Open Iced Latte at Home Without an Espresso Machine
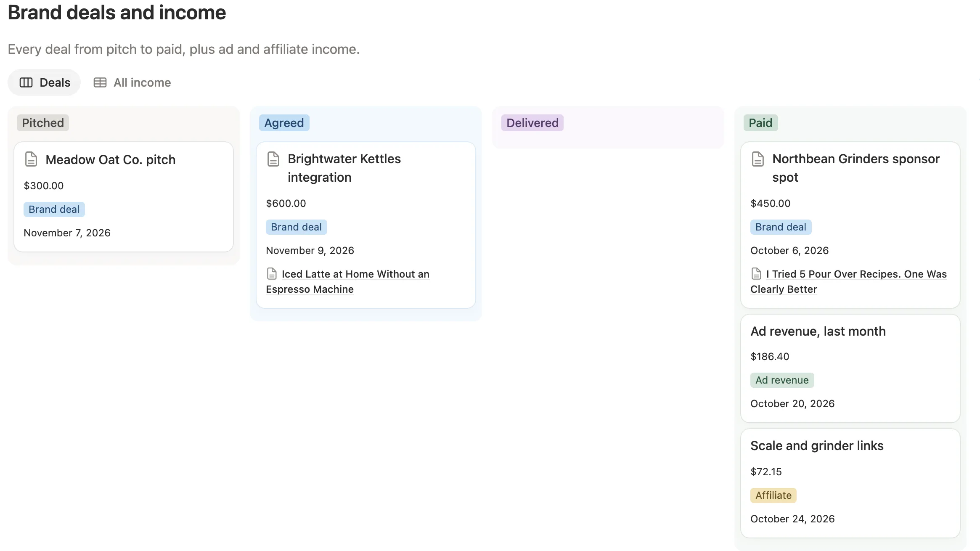Viewport: 980px width, 551px height. click(348, 281)
